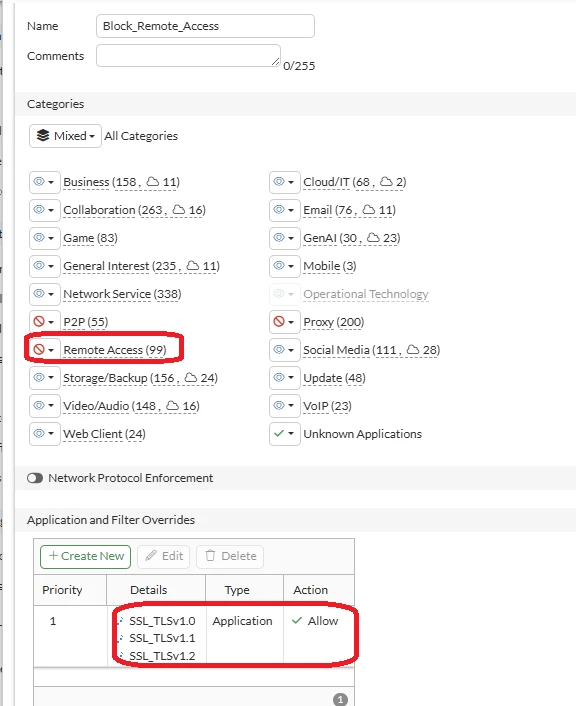The width and height of the screenshot is (576, 706).
Task: Click the green checkmark for Unknown Applications
Action: coord(279,433)
